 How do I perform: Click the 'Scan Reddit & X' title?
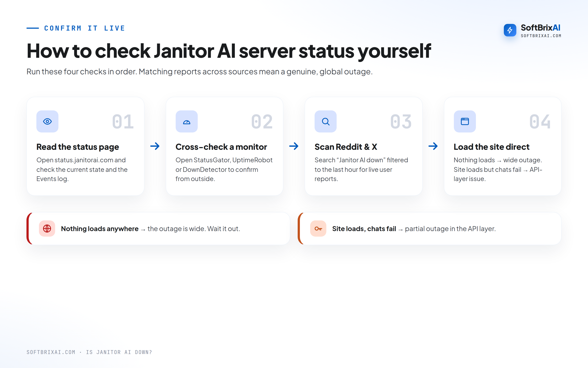346,147
